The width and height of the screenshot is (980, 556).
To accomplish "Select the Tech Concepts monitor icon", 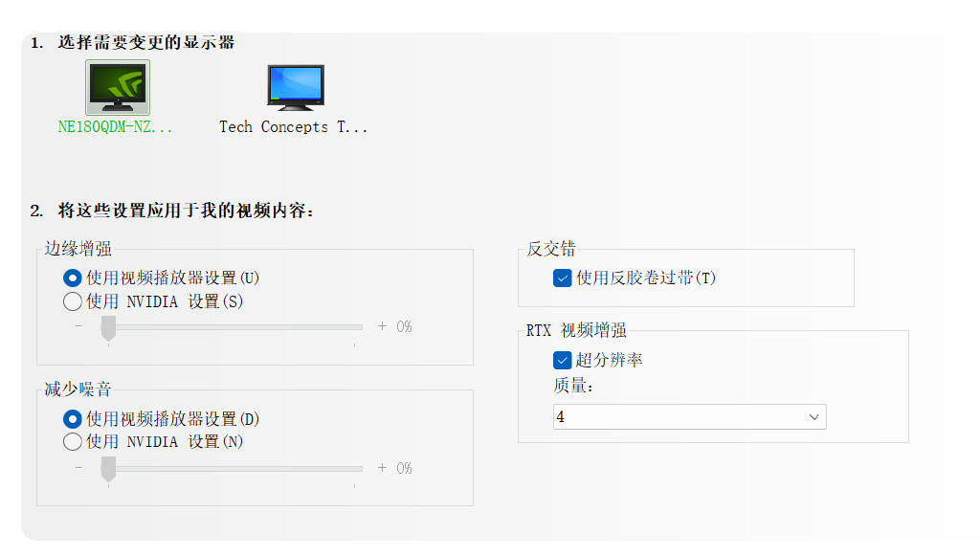I will pos(296,87).
